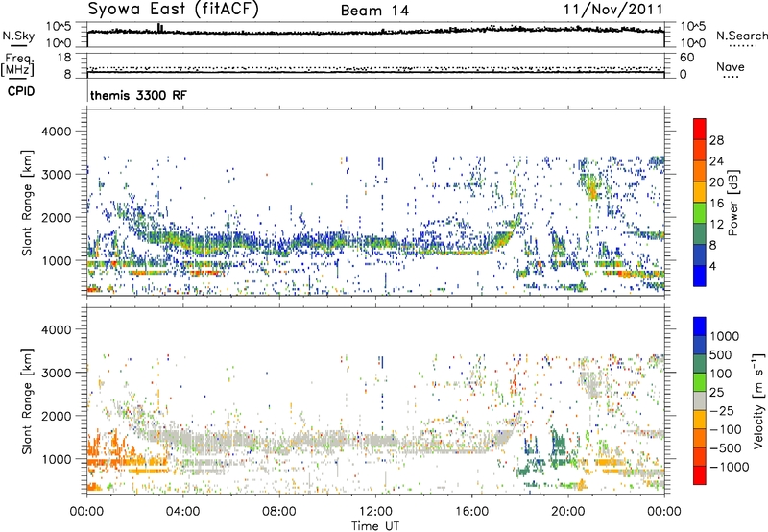Image resolution: width=768 pixels, height=532 pixels.
Task: Click the "-100" label on the Velocity colorbar
Action: 727,429
